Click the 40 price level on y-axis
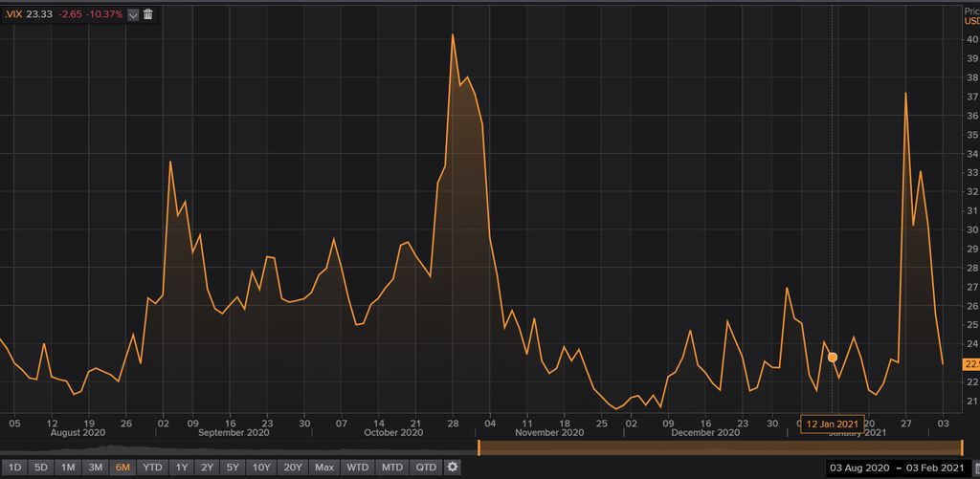This screenshot has height=479, width=980. coord(972,38)
